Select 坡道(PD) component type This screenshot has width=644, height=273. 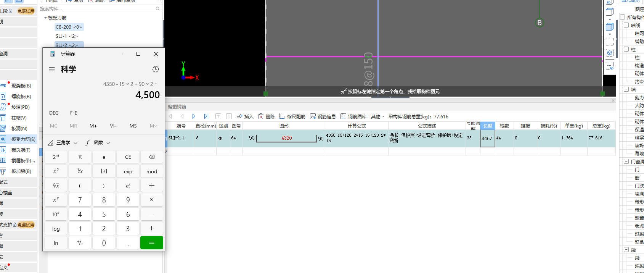[18, 107]
